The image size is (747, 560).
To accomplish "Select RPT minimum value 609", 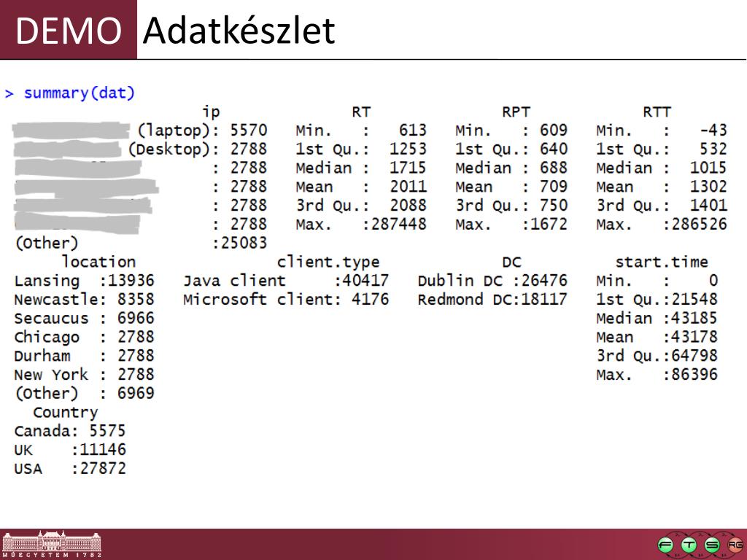I will coord(554,131).
